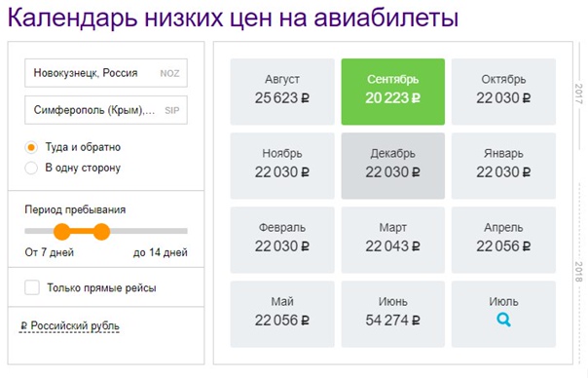
Task: Click the Симферополь destination input field
Action: (x=106, y=110)
